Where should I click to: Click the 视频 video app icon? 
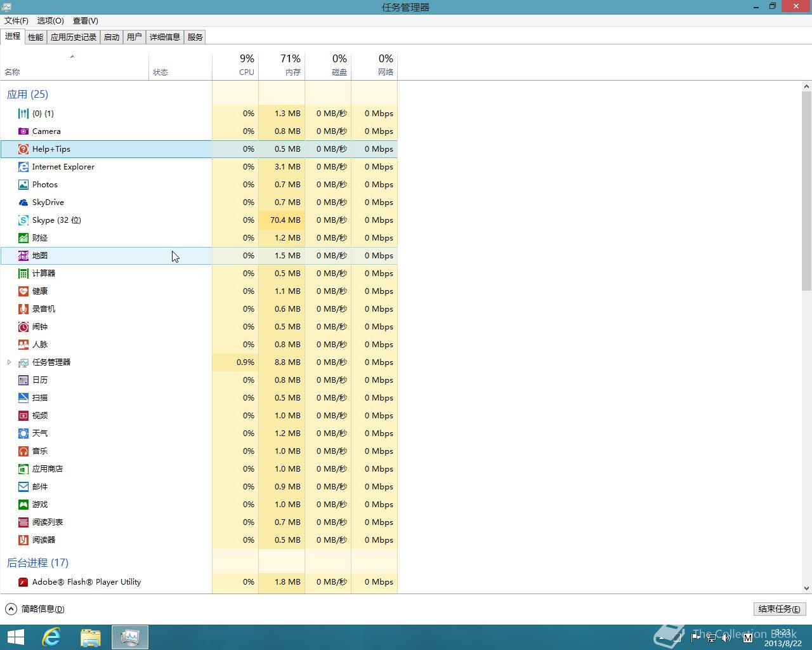click(x=23, y=416)
